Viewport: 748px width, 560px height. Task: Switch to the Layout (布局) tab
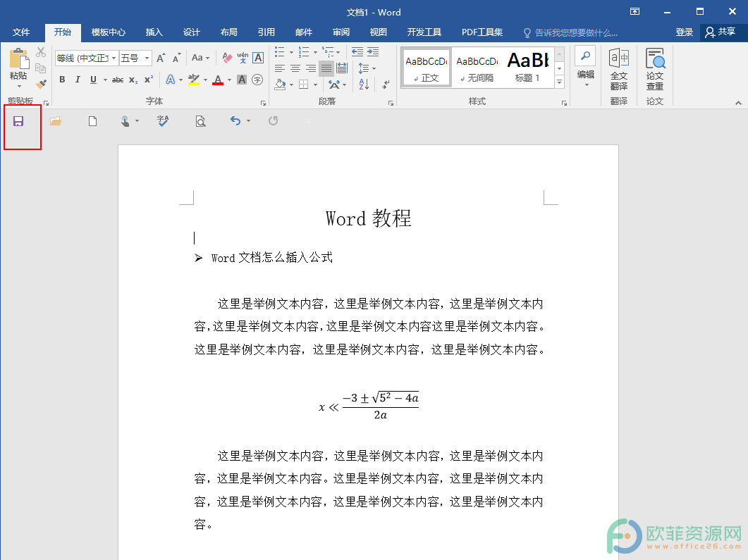(x=229, y=32)
